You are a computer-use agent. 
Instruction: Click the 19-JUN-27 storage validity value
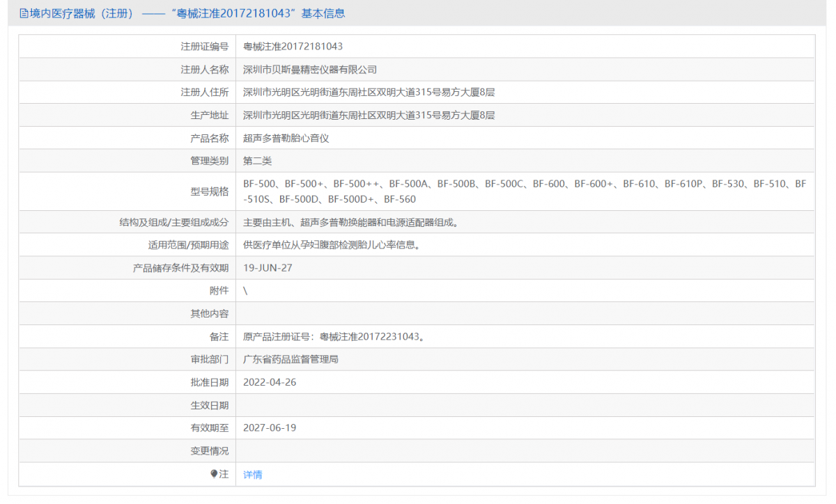268,268
